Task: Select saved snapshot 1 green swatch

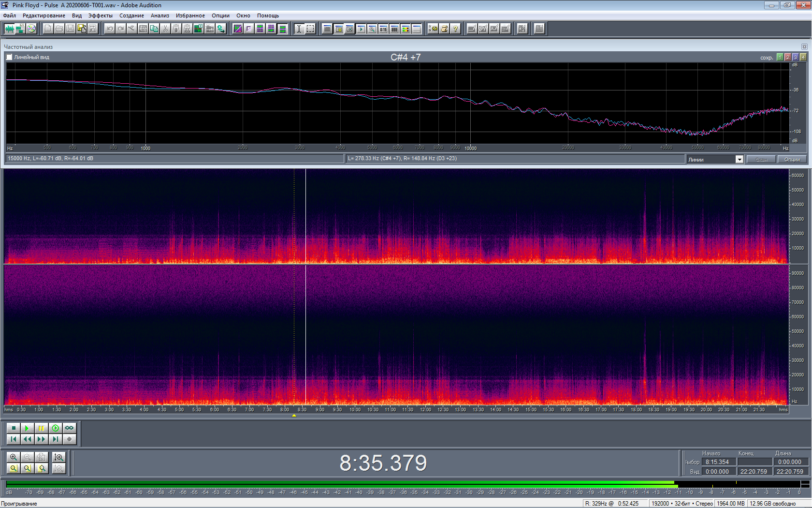Action: pos(780,57)
